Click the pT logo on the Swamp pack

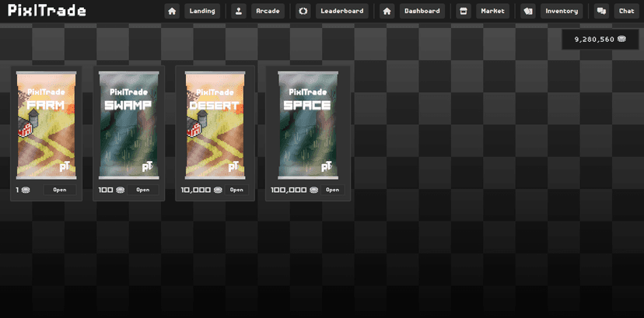pyautogui.click(x=147, y=166)
